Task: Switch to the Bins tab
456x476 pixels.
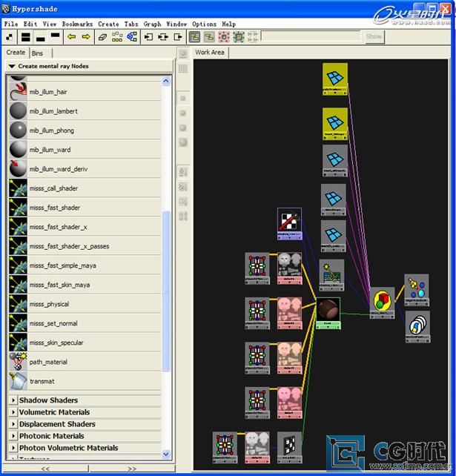Action: click(38, 53)
